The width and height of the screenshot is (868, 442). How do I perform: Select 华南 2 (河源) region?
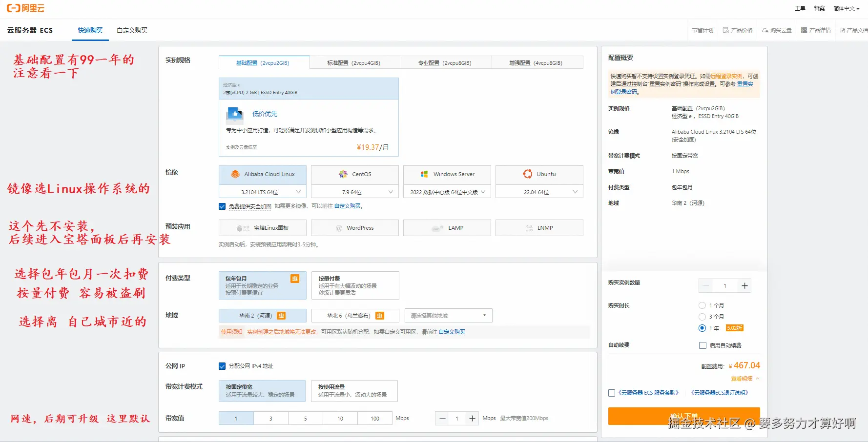click(x=263, y=316)
